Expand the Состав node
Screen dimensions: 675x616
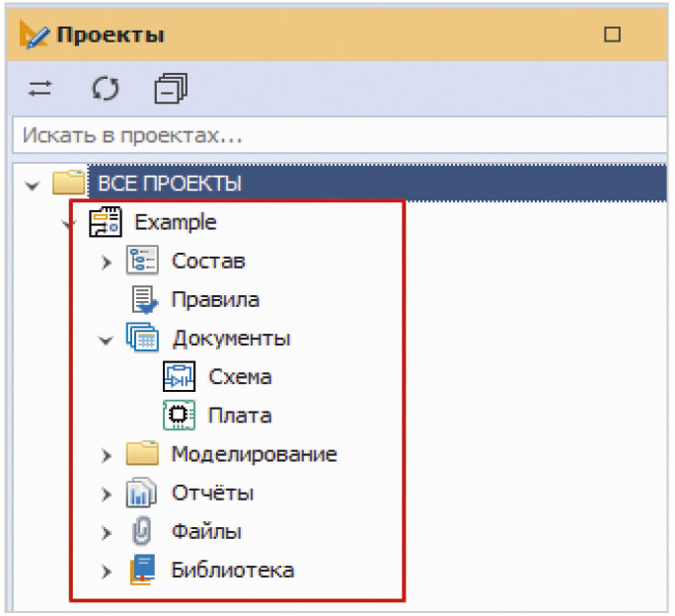point(107,262)
